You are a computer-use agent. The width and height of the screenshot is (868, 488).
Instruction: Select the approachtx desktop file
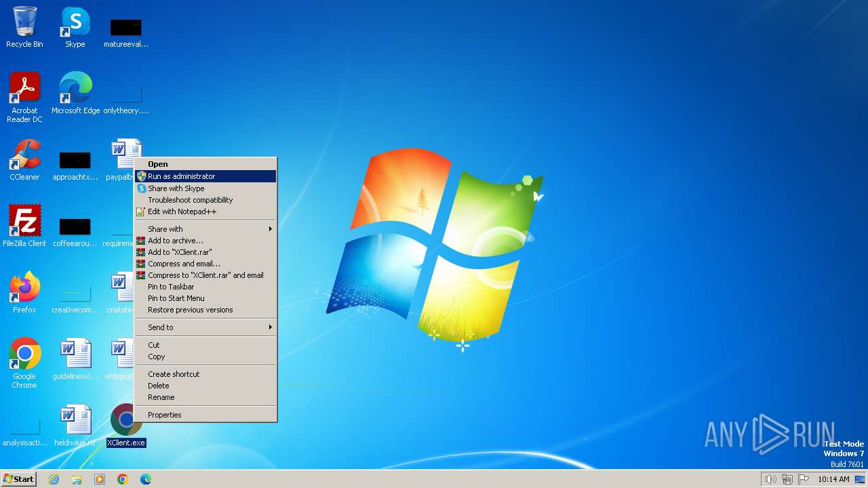tap(75, 165)
